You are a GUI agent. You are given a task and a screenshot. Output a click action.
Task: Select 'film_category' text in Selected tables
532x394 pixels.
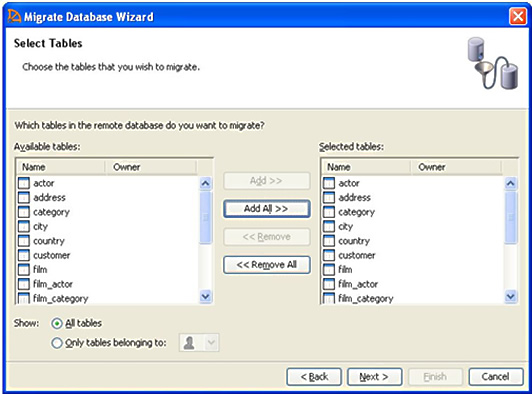coord(366,299)
